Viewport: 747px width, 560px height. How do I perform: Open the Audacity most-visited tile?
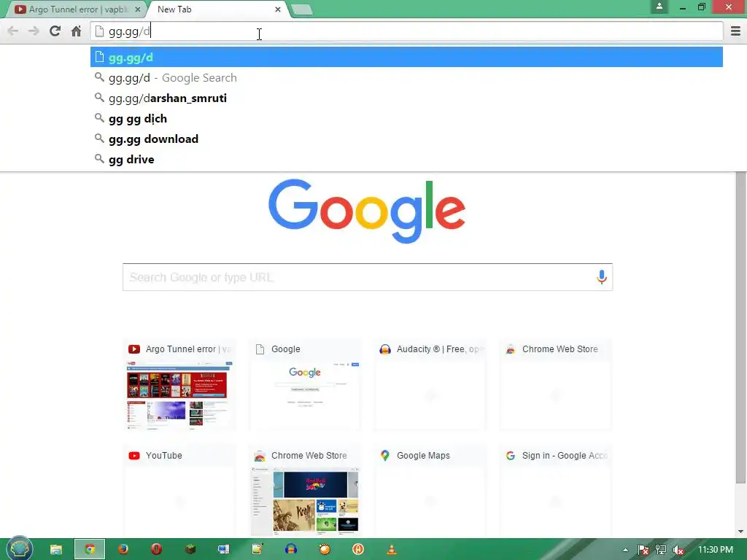pyautogui.click(x=430, y=386)
